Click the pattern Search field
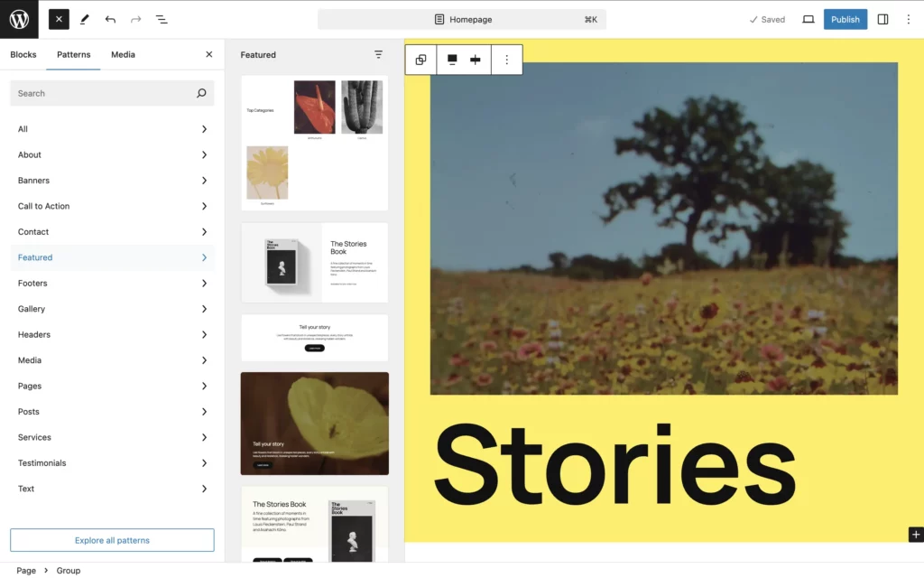Viewport: 924px width, 578px height. point(112,93)
